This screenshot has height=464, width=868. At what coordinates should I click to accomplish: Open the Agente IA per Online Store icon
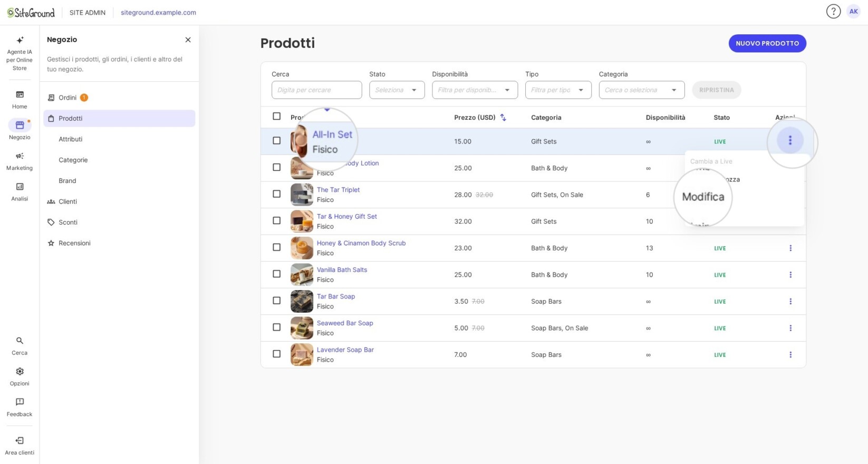(x=20, y=40)
